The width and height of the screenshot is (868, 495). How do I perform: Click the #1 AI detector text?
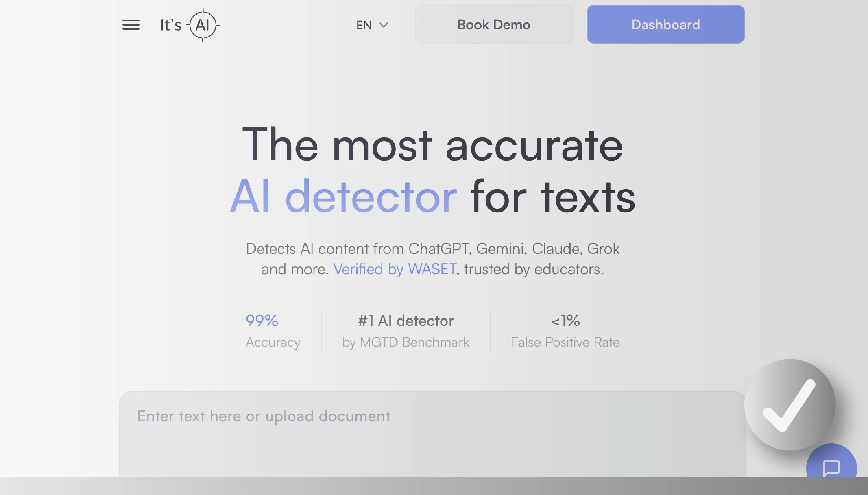point(406,321)
